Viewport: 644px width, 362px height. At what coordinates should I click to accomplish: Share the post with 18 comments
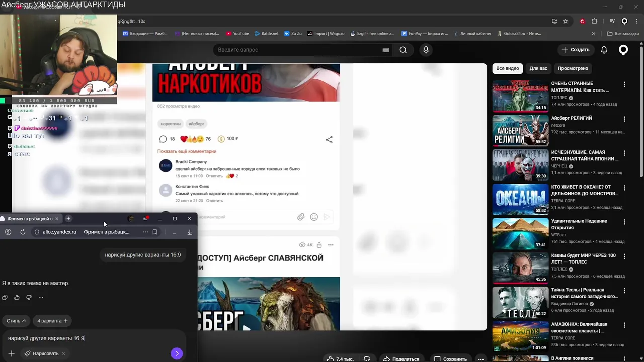point(329,140)
